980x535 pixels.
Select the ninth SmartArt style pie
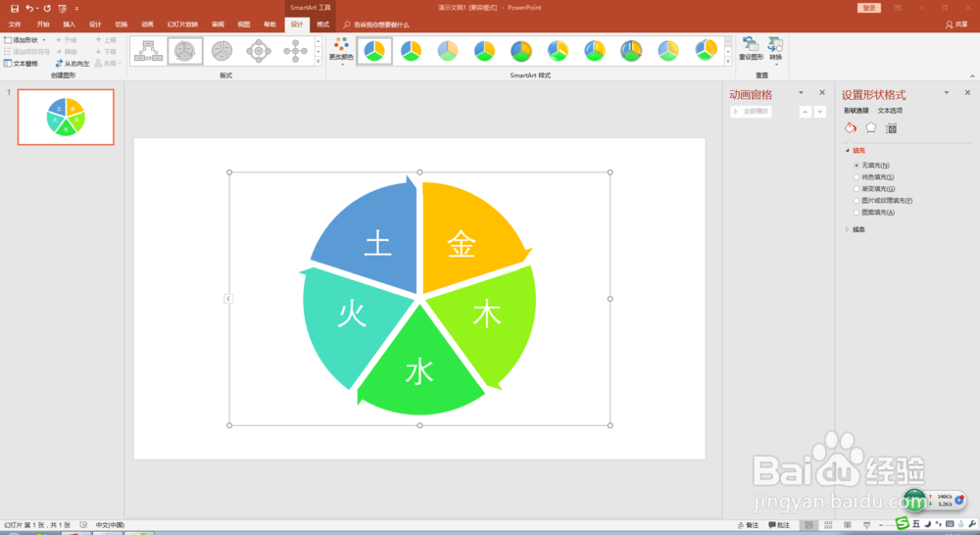click(x=668, y=51)
